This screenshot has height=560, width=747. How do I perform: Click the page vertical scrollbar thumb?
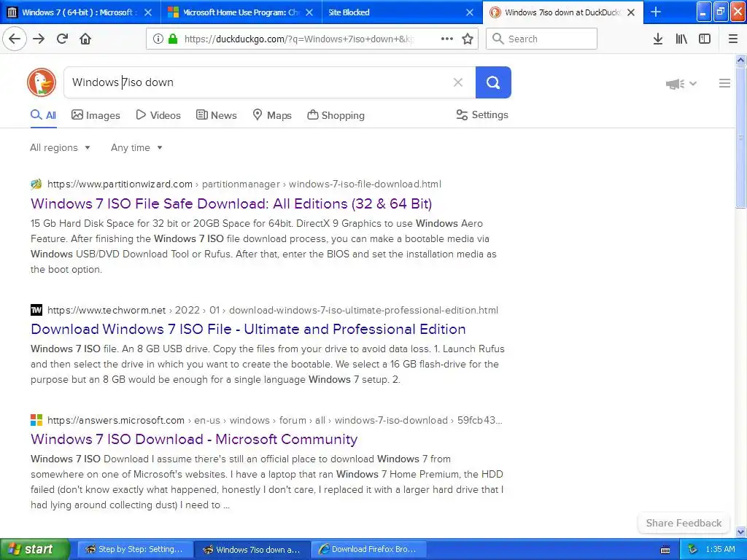[x=741, y=137]
